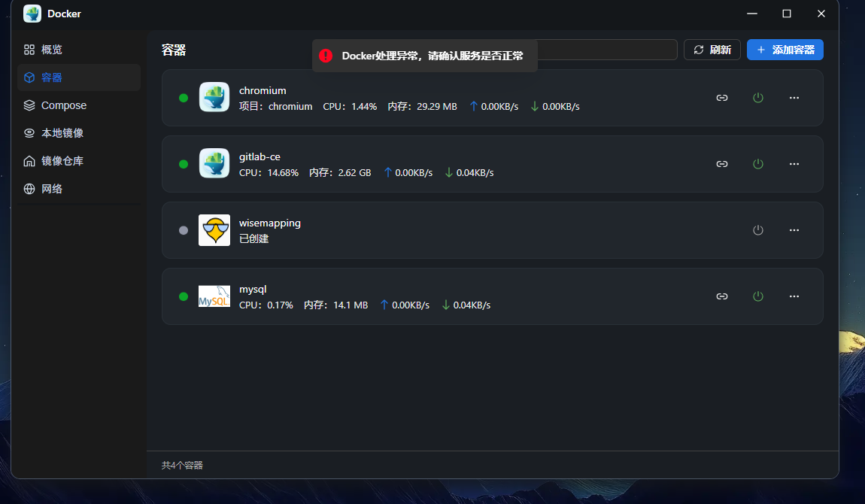Click the 本地镜像 disk icon

tap(29, 133)
